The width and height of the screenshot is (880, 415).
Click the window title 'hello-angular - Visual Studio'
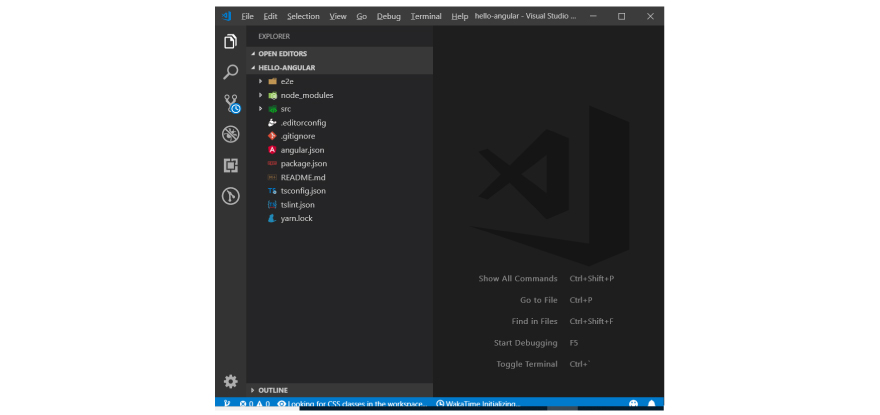click(525, 16)
